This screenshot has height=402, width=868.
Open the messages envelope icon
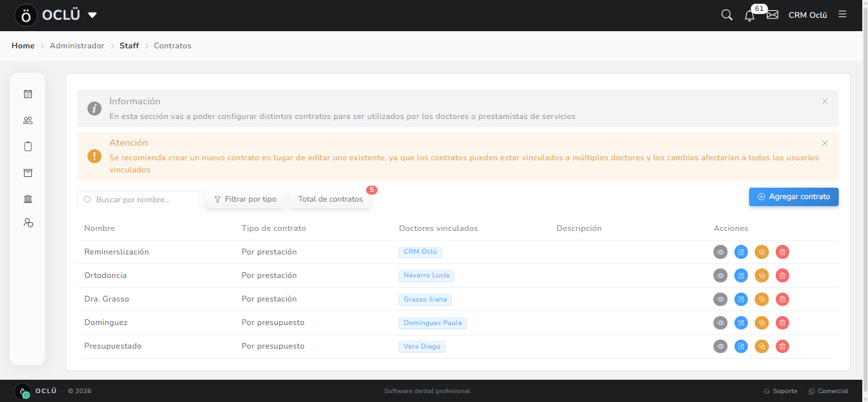(773, 15)
